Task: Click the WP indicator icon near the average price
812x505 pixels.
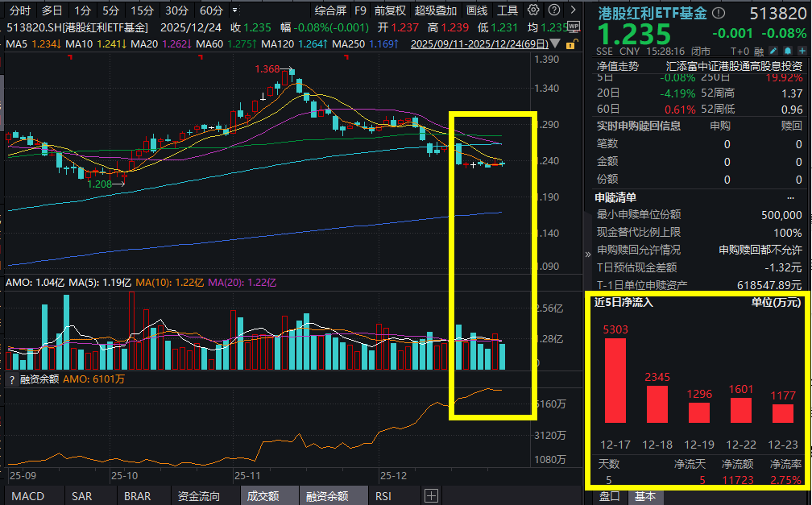Action: pos(572,24)
